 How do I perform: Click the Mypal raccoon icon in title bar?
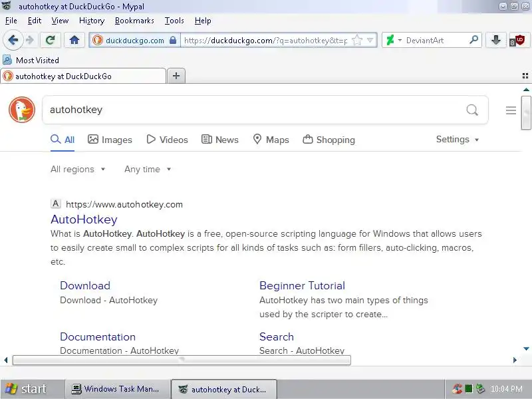click(7, 6)
